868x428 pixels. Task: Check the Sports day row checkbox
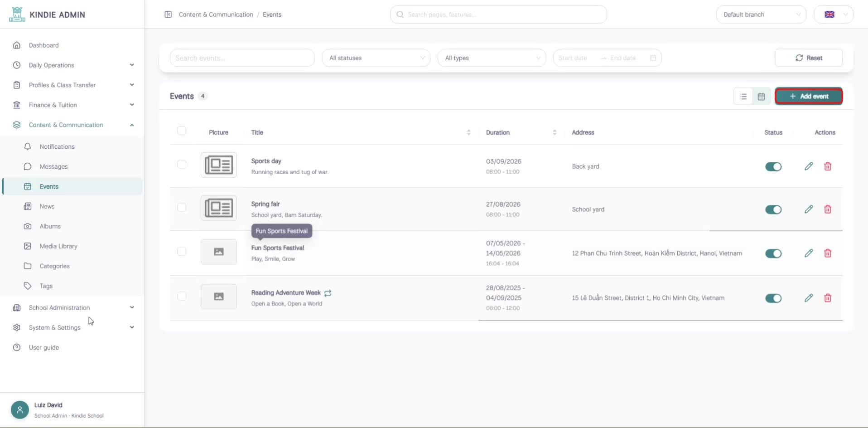(x=182, y=164)
